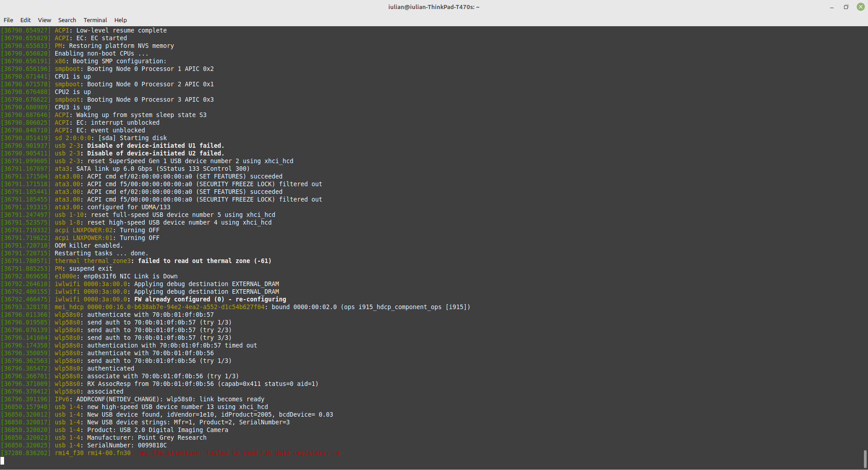Click the blinking cursor at the prompt
Screen dimensions: 868x470
click(4, 461)
